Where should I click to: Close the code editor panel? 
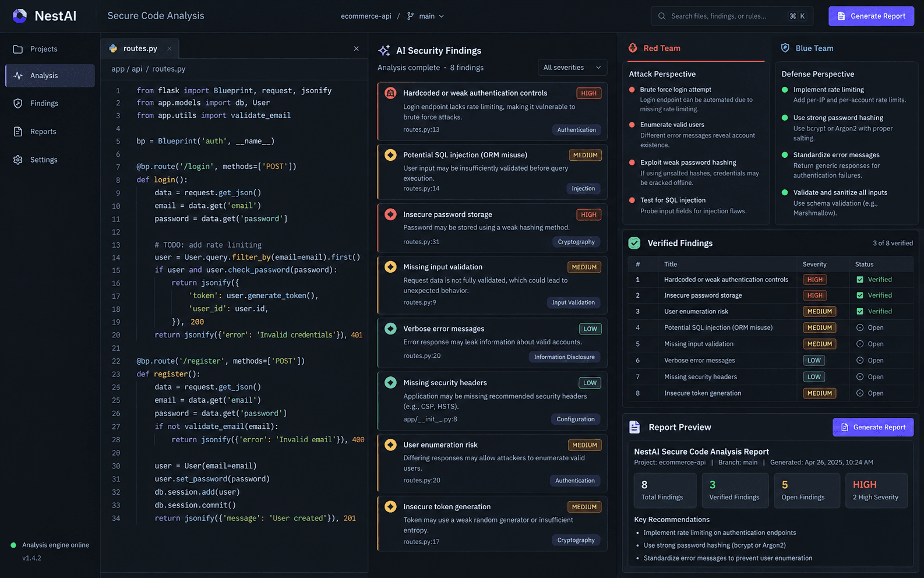(x=356, y=48)
